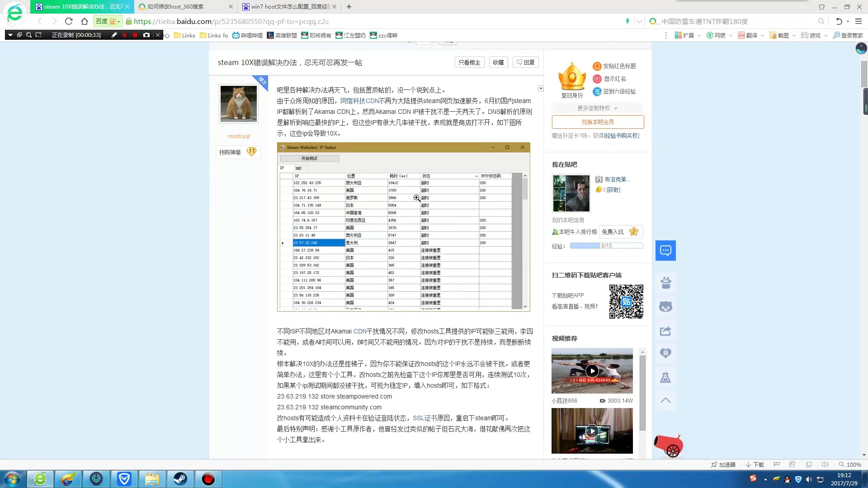Toggle sound with status bar speaker icon
868x488 pixels.
pyautogui.click(x=825, y=465)
